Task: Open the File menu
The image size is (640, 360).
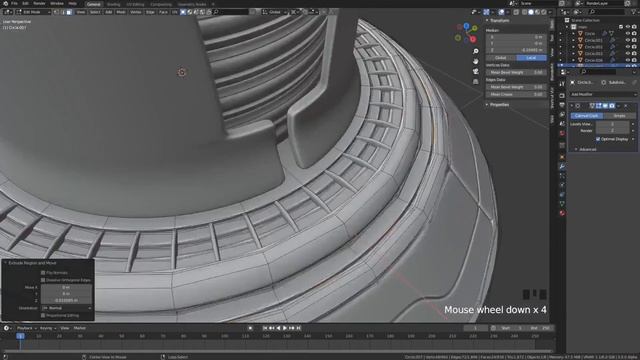Action: click(x=14, y=4)
